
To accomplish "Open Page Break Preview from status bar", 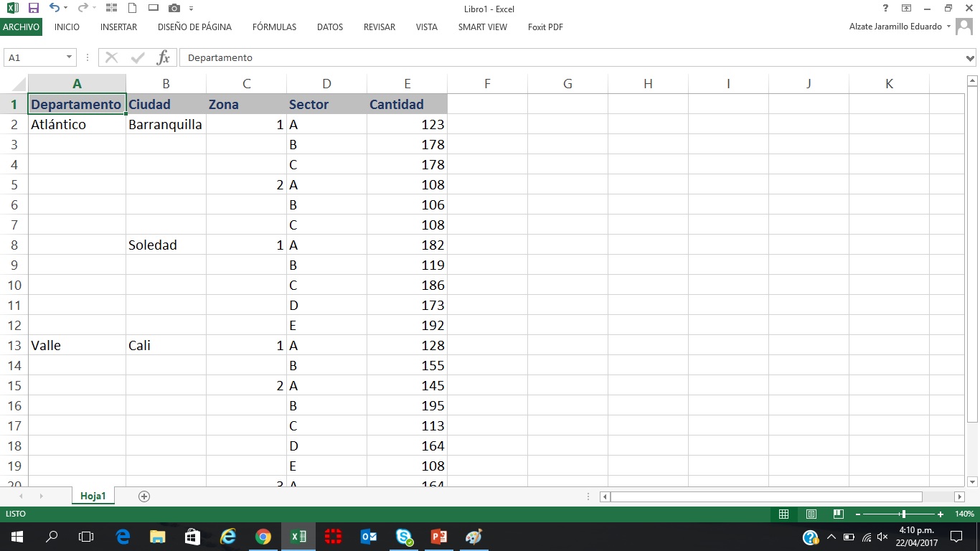I will (837, 514).
